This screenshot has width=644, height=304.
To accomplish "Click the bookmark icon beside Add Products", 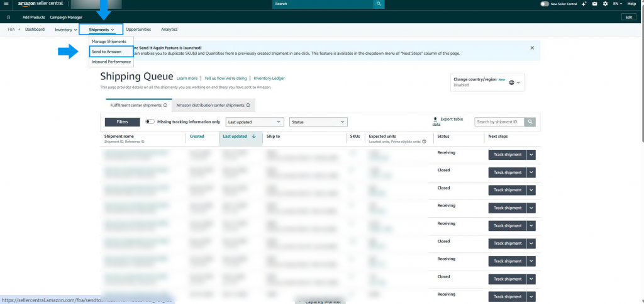I will coord(8,17).
